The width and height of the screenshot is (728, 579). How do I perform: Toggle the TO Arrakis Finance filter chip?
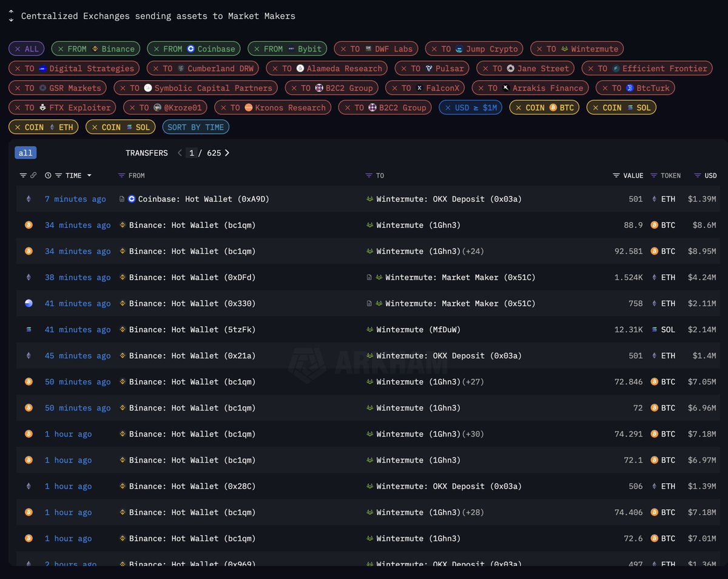[530, 88]
